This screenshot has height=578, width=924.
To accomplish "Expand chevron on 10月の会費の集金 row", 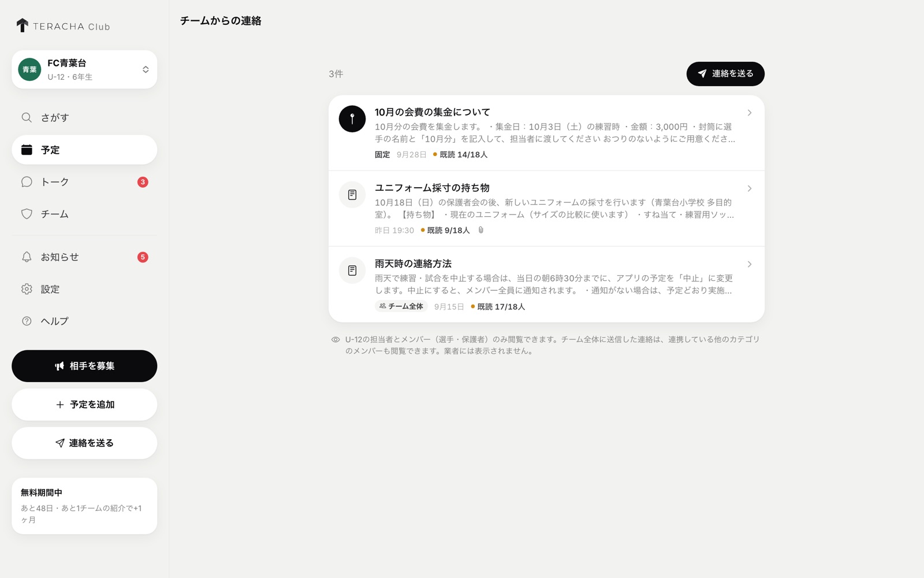I will point(749,113).
